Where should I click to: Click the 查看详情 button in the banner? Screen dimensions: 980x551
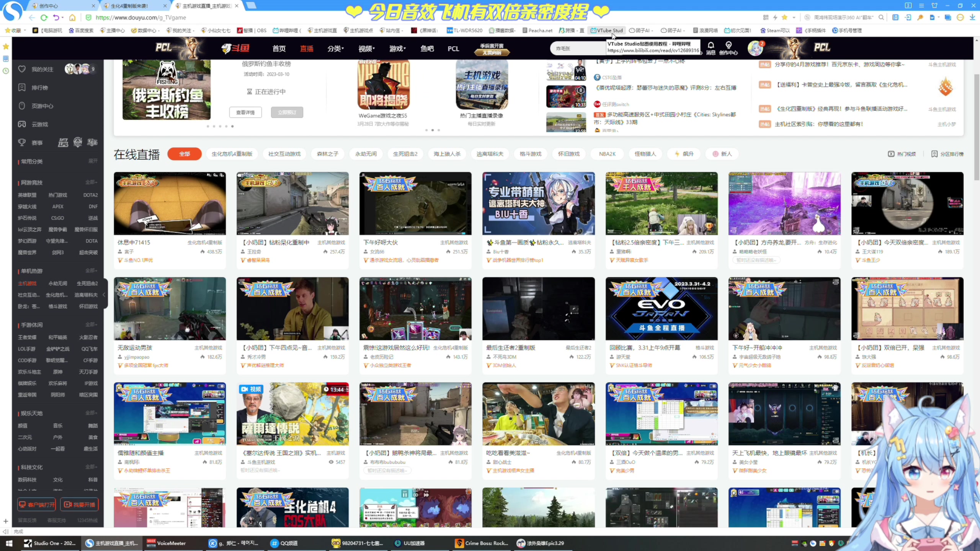click(245, 112)
